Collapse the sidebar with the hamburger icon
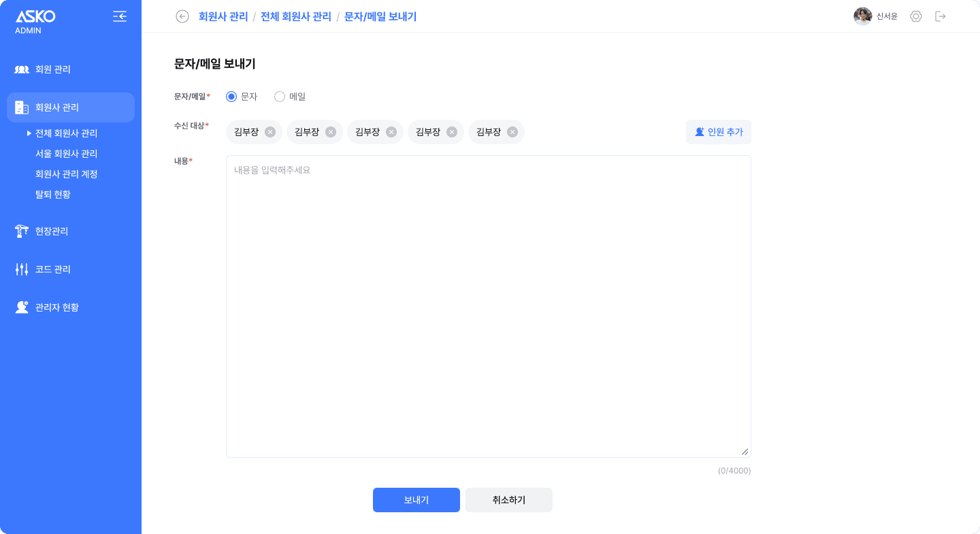 click(x=120, y=16)
